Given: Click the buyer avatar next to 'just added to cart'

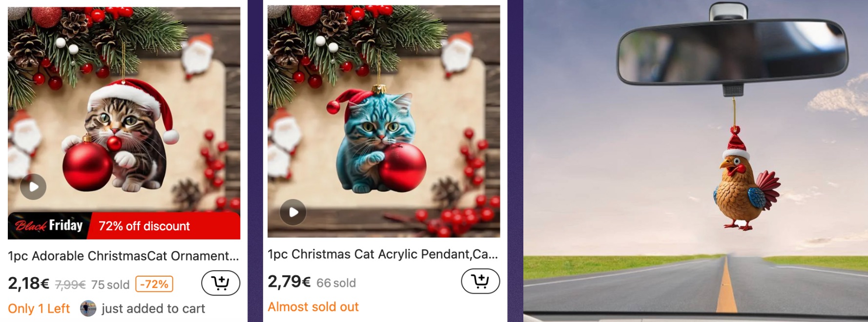Looking at the screenshot, I should tap(88, 308).
